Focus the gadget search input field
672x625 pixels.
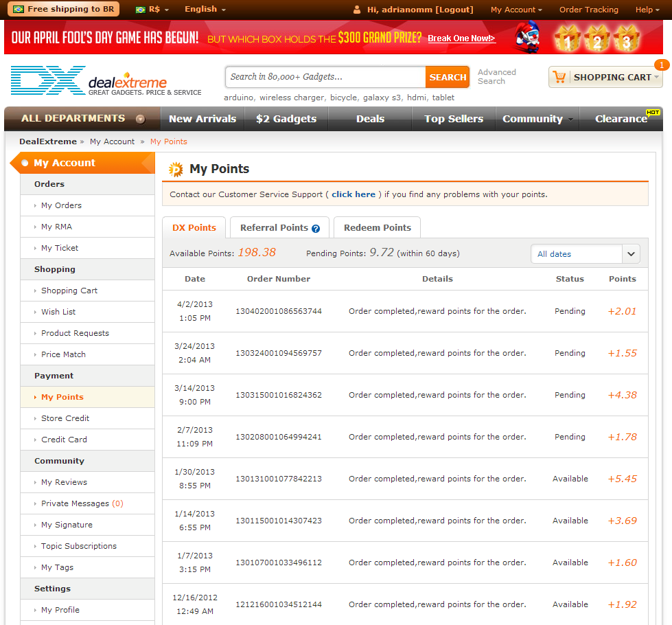[326, 77]
